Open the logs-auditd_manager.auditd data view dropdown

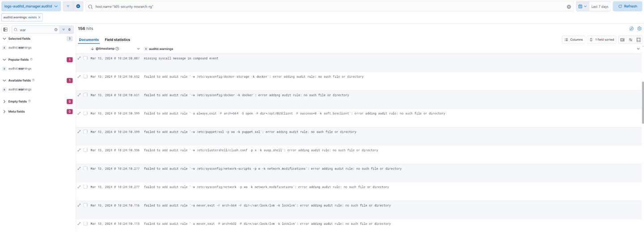click(30, 6)
